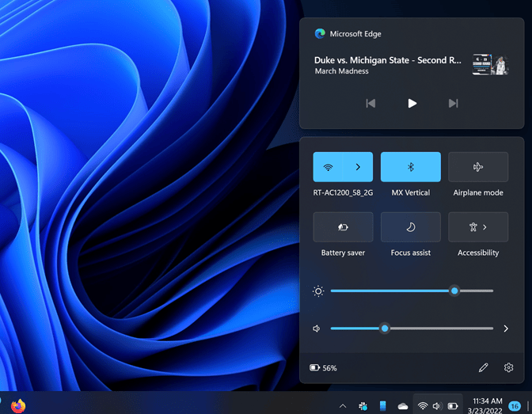The width and height of the screenshot is (532, 414).
Task: Play the Duke vs. Michigan State media
Action: pyautogui.click(x=412, y=103)
